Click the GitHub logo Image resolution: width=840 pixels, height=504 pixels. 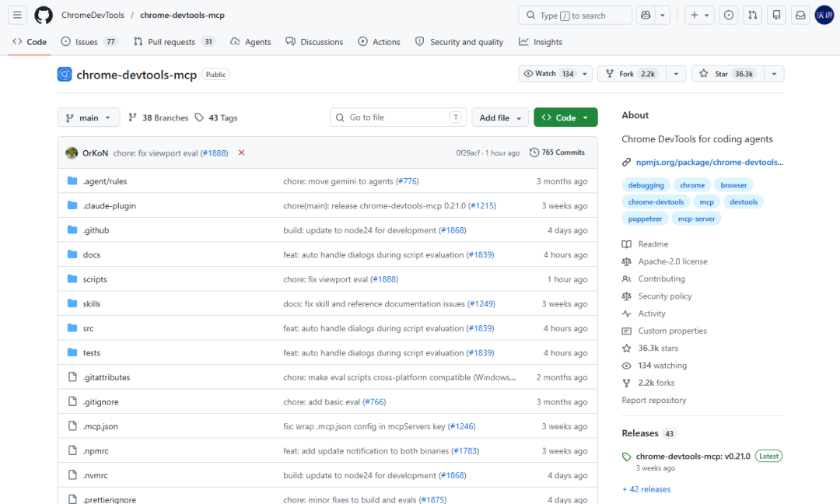click(43, 15)
